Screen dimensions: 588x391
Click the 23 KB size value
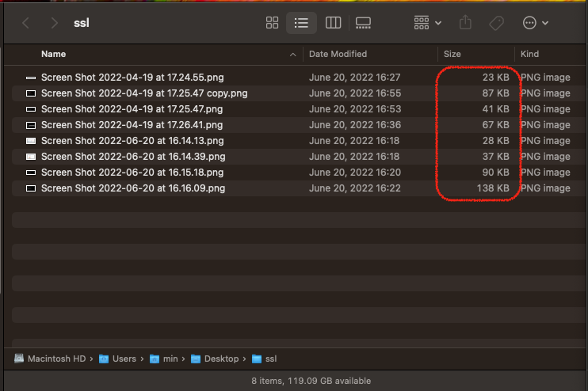[x=496, y=77]
